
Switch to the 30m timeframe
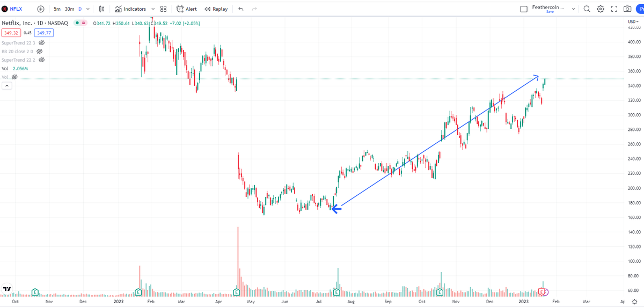pyautogui.click(x=69, y=9)
